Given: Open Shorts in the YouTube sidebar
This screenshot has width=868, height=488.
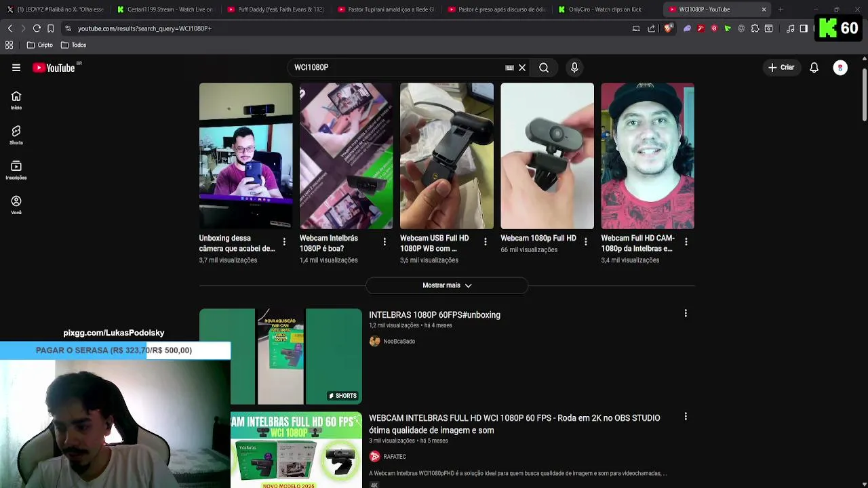Looking at the screenshot, I should point(16,136).
